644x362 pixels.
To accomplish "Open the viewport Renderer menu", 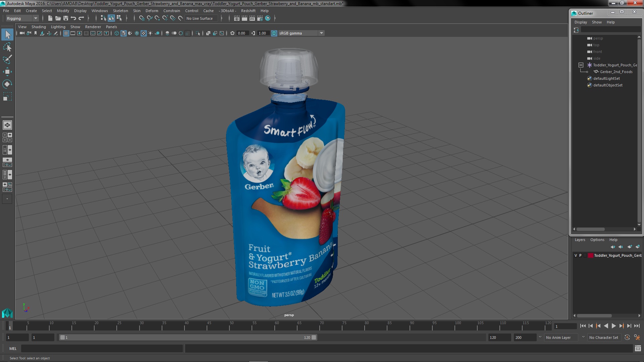I will (x=93, y=27).
